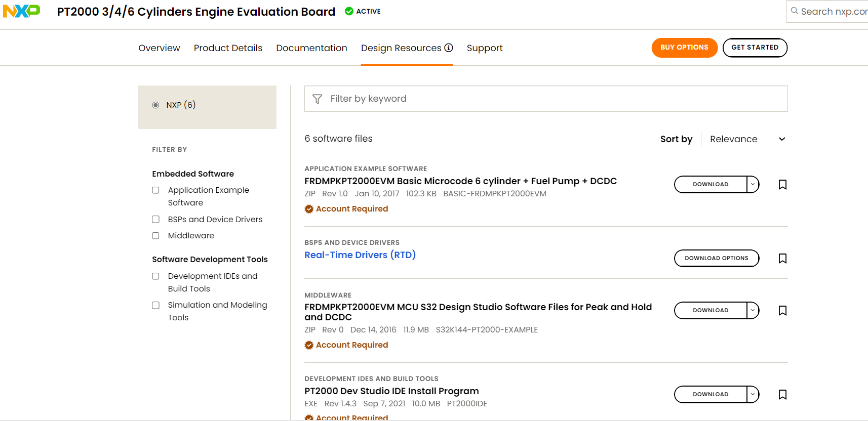Screen dimensions: 868x421
Task: Expand download arrow for S32 Design Studio files
Action: [x=753, y=310]
